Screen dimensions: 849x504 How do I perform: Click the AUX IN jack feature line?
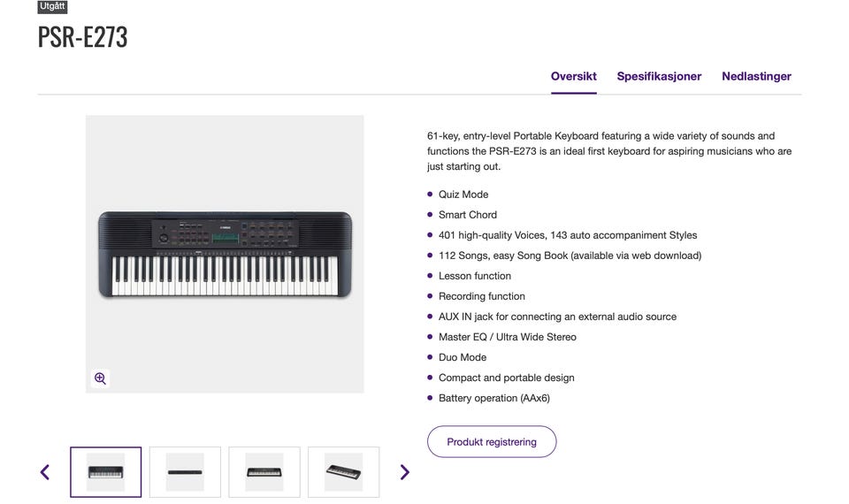pos(558,317)
